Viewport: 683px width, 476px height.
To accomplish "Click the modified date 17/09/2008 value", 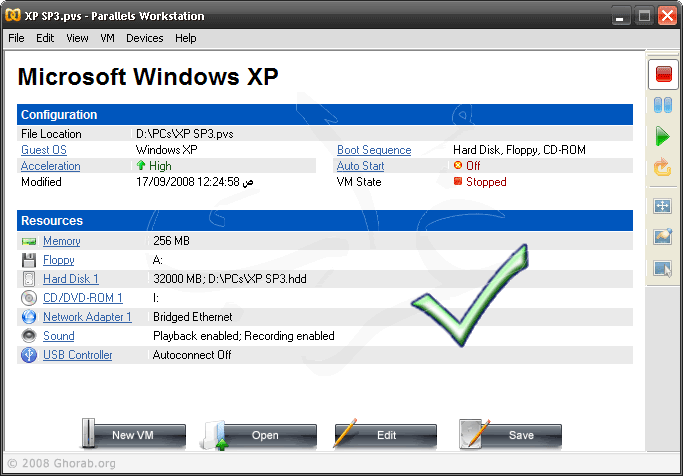I will click(x=195, y=182).
